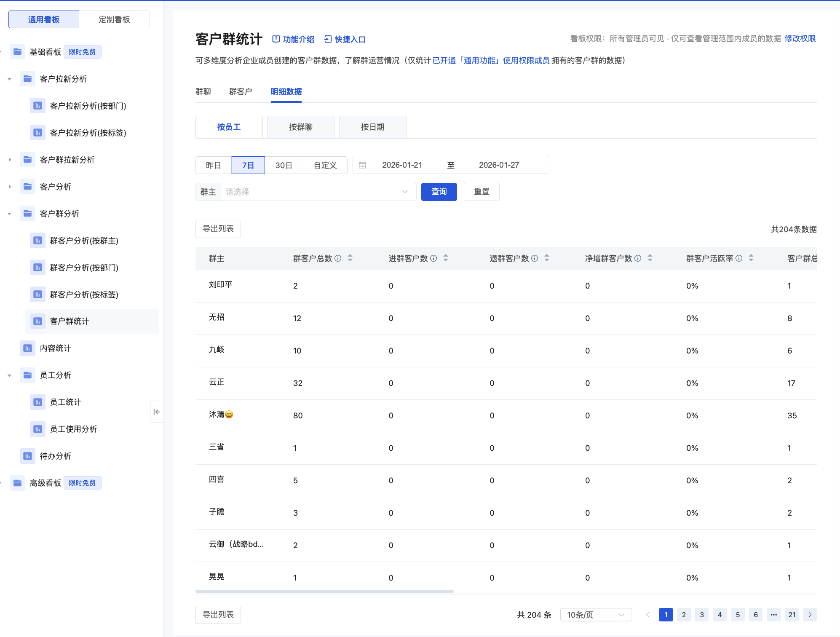Open the 群聊 tab
This screenshot has height=637, width=840.
click(203, 92)
